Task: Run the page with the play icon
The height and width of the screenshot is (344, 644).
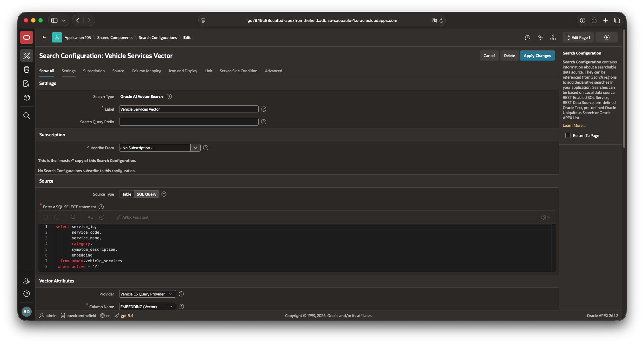Action: click(x=607, y=37)
